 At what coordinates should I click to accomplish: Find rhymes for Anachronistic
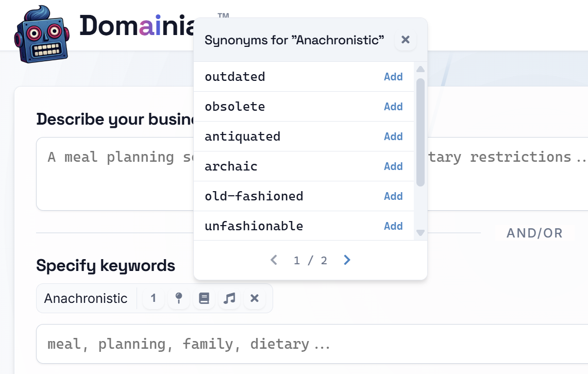pos(229,298)
